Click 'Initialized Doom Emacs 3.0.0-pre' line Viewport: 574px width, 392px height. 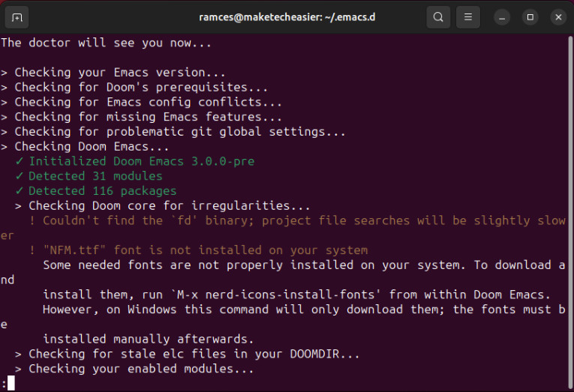[135, 161]
